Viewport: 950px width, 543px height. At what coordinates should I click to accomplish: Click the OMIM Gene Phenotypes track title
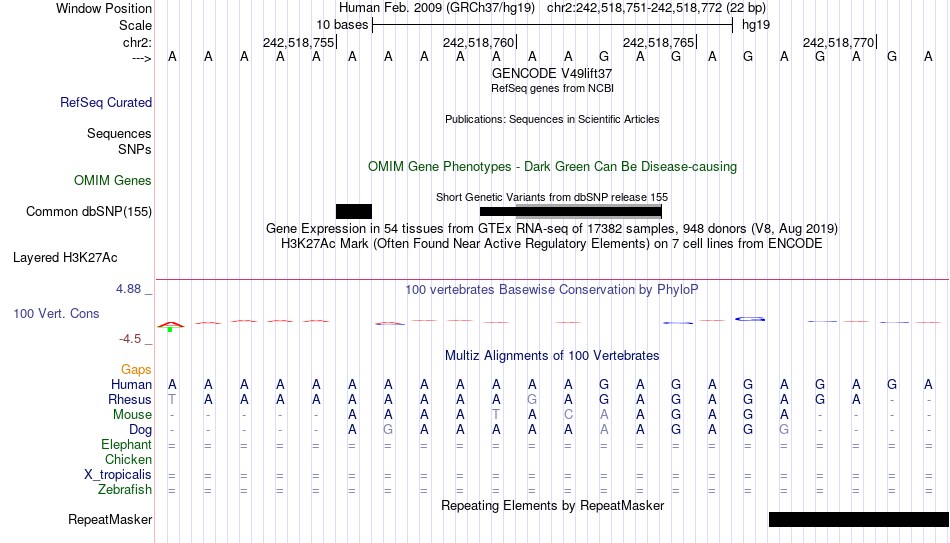552,167
